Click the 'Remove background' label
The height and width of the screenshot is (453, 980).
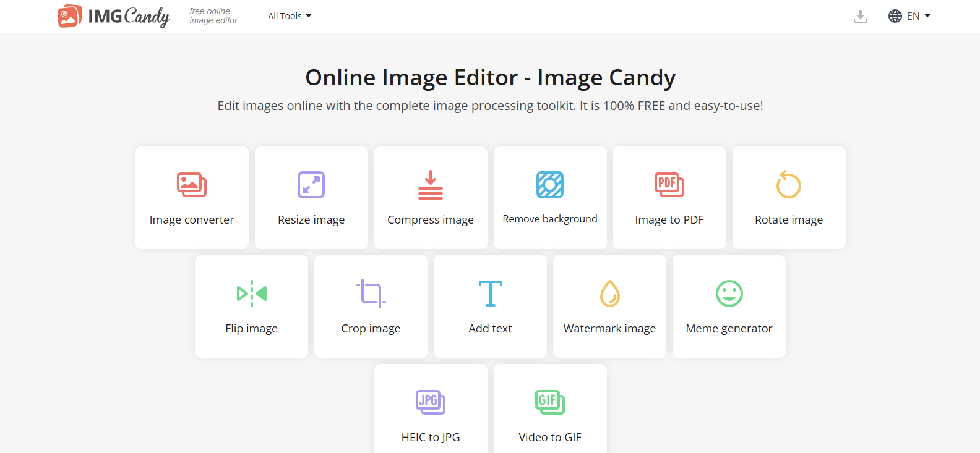click(550, 219)
